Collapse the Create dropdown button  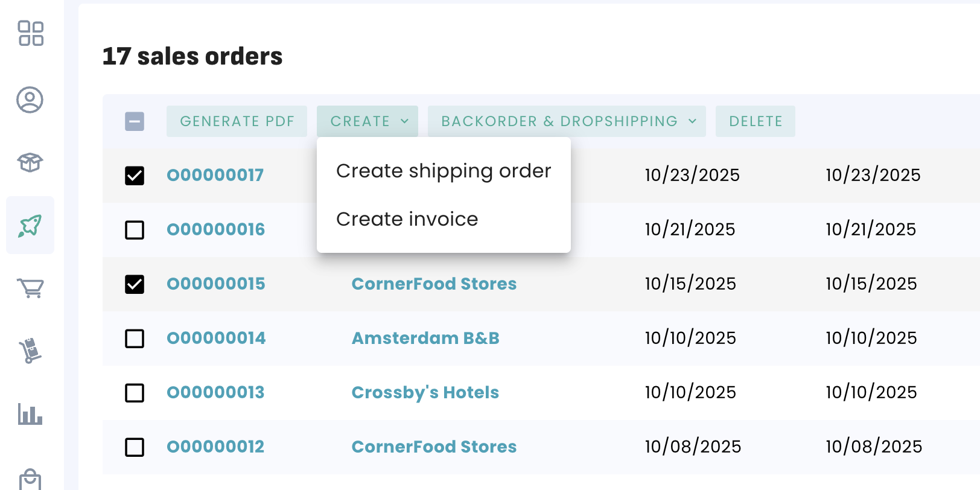pos(367,121)
